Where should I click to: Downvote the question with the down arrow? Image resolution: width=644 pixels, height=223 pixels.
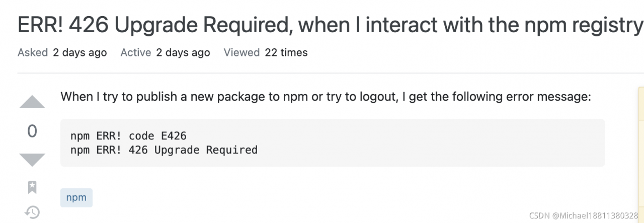(32, 160)
